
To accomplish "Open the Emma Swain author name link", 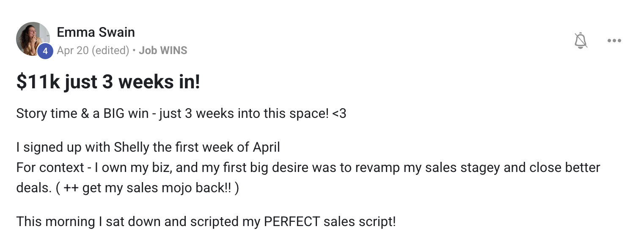I will point(96,32).
